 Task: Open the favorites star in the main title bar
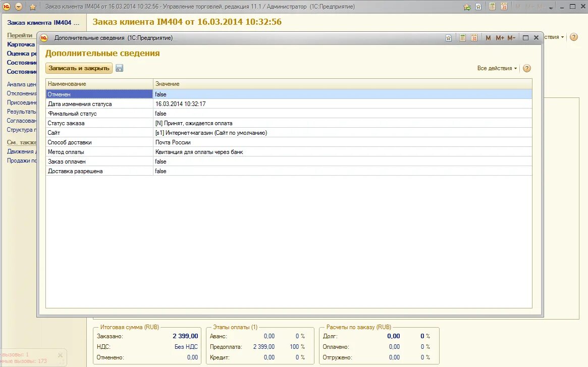(x=33, y=7)
